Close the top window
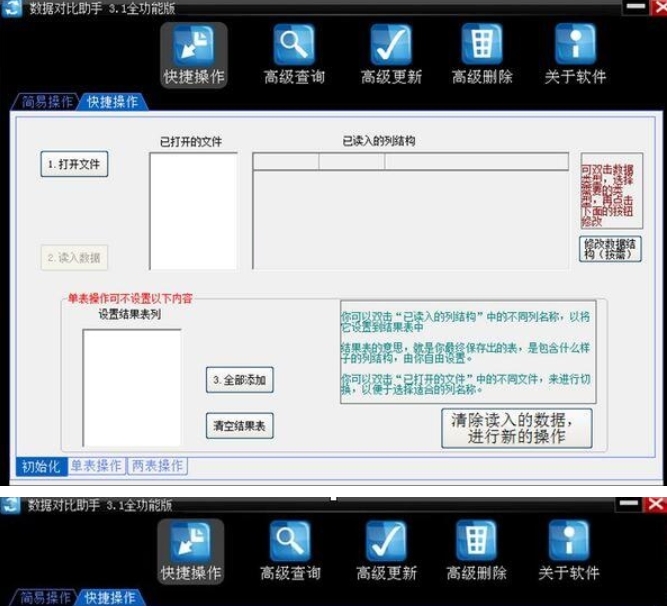The width and height of the screenshot is (667, 606). pos(658,7)
